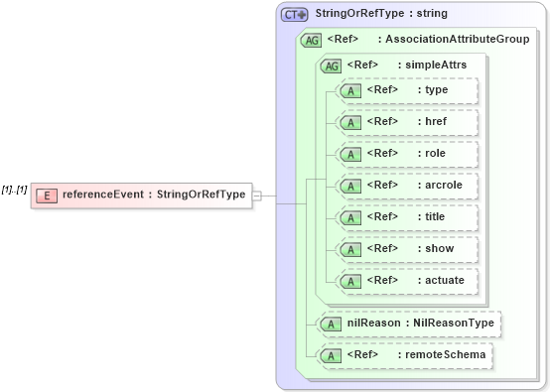Click AG icon beside simpleAttrs
The height and width of the screenshot is (392, 550).
point(332,65)
